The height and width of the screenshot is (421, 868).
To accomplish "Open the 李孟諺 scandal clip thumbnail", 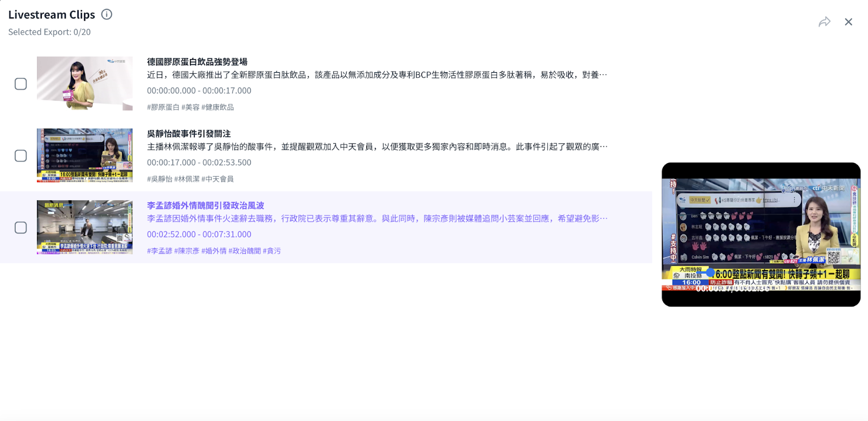I will (x=85, y=227).
